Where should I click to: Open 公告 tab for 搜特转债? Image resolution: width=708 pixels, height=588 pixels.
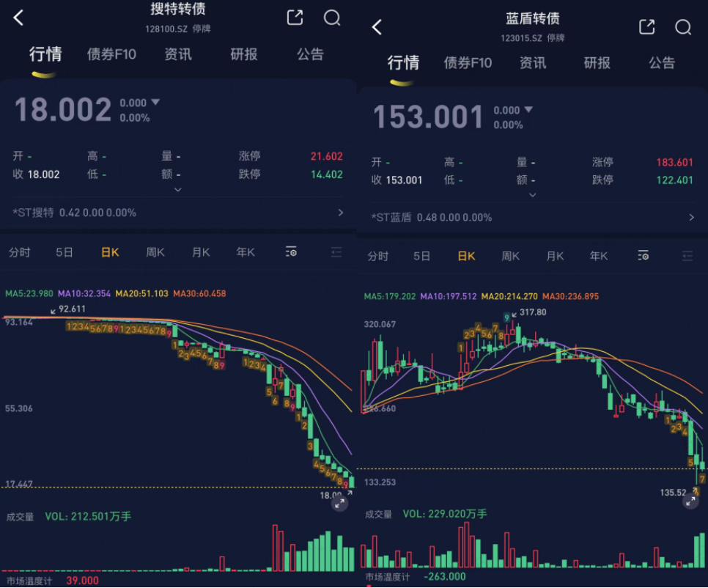click(x=310, y=54)
